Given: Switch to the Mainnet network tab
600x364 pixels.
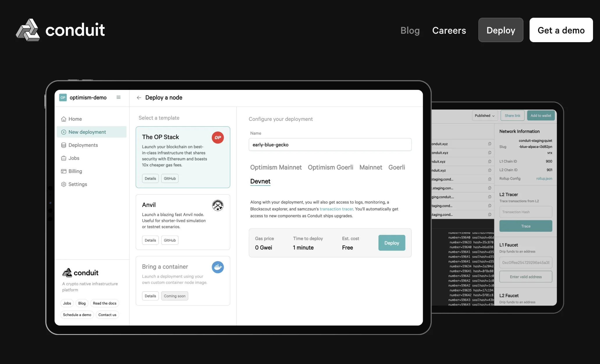Looking at the screenshot, I should coord(371,167).
